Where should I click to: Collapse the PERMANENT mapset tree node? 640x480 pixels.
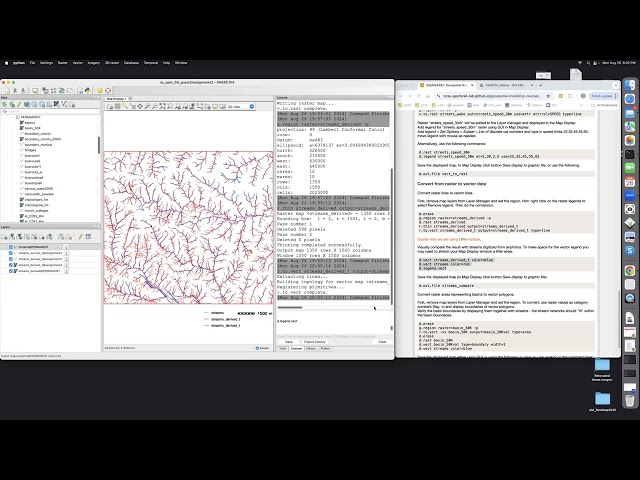click(x=13, y=117)
